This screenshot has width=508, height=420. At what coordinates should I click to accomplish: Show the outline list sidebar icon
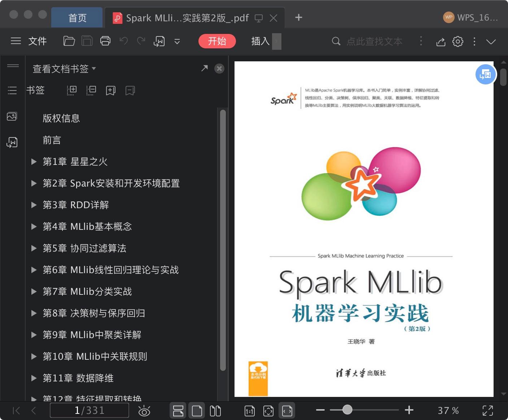point(12,90)
